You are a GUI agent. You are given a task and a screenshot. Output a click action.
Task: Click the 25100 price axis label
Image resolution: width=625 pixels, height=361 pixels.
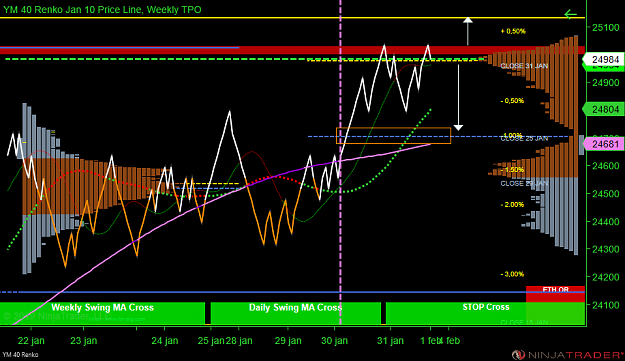click(605, 27)
